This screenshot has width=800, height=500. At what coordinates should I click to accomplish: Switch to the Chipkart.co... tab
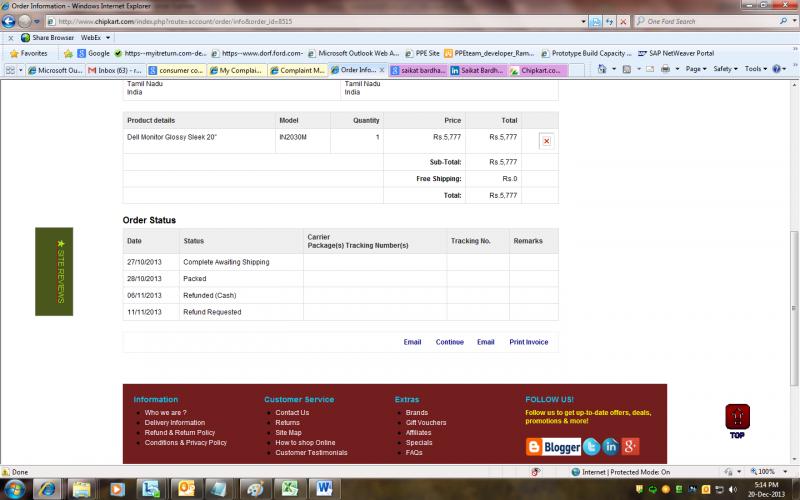point(538,70)
